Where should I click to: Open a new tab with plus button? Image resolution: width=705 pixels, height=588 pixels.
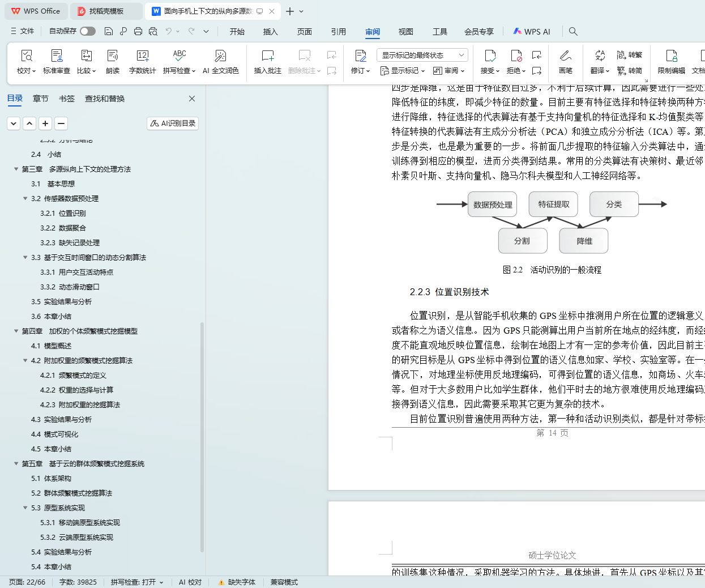pyautogui.click(x=290, y=11)
